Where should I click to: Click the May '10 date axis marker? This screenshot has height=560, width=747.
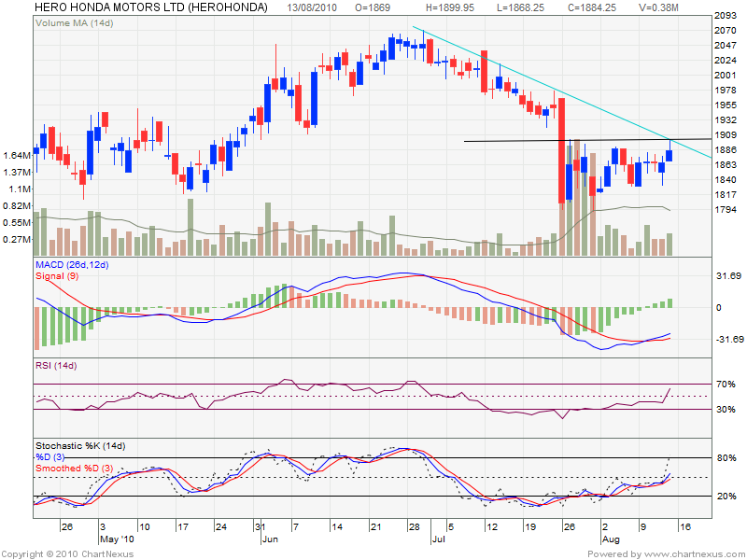tap(117, 539)
